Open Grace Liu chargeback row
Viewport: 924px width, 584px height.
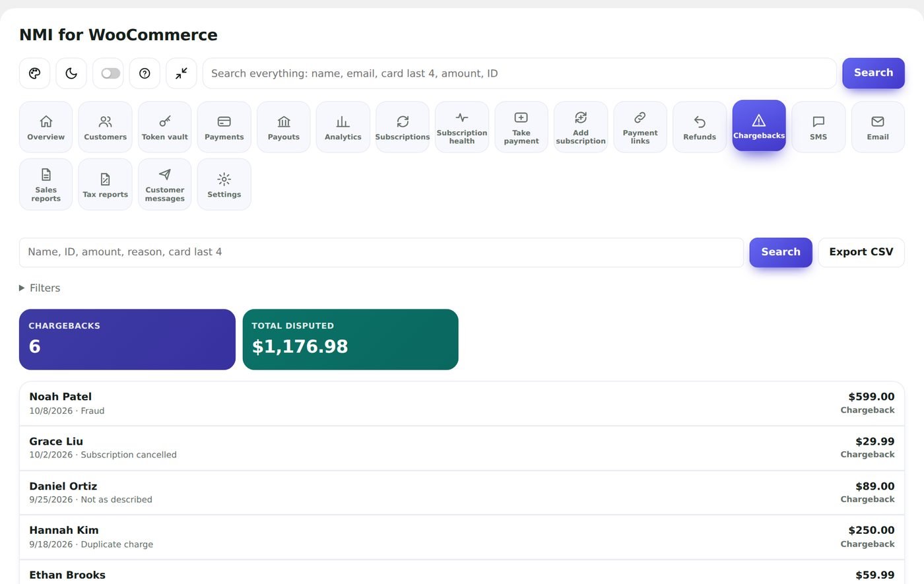(x=462, y=448)
